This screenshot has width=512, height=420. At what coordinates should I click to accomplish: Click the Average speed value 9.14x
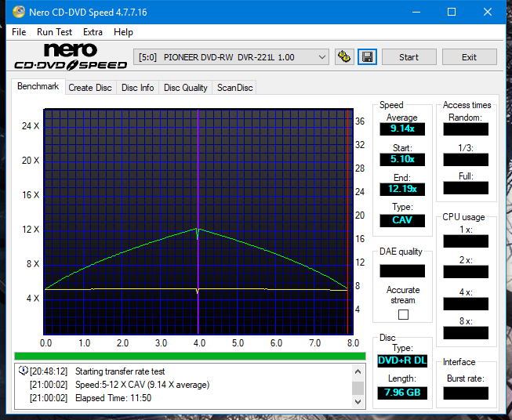coord(402,129)
